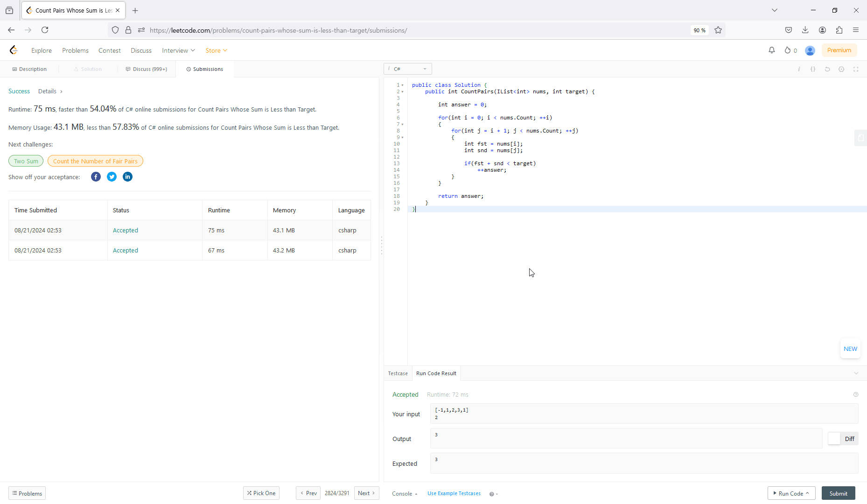
Task: Reload the browser page
Action: (45, 30)
